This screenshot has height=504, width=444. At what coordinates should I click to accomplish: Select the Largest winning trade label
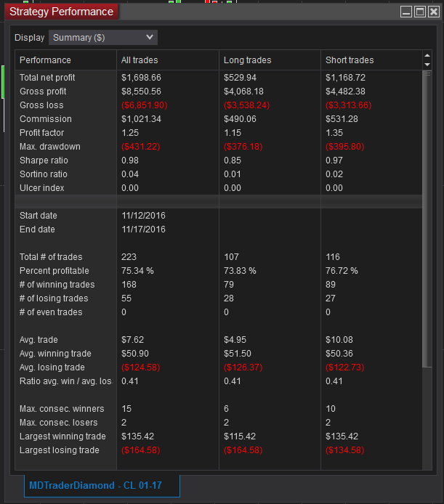click(x=62, y=436)
